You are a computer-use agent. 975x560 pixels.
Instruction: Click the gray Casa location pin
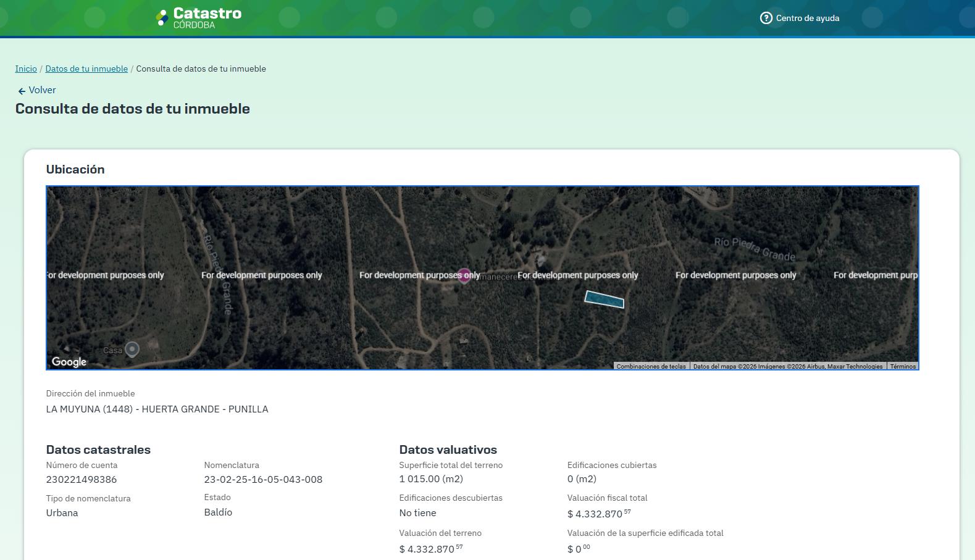coord(132,350)
